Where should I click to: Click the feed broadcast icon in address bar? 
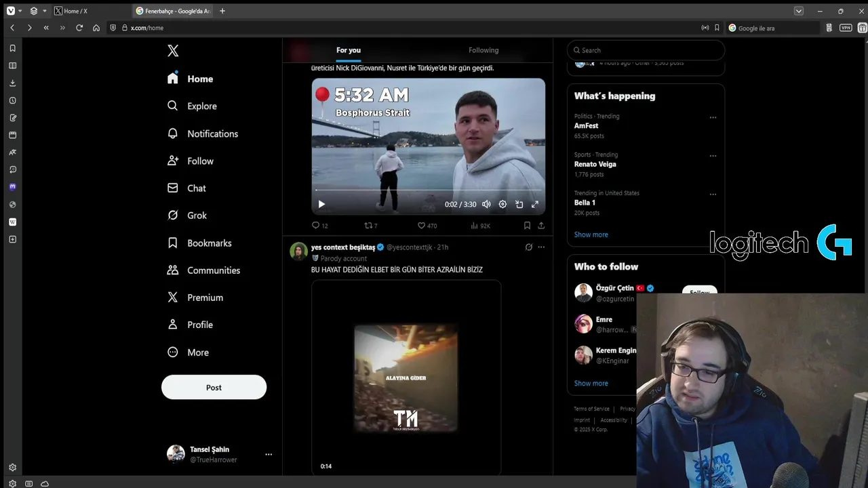coord(705,28)
